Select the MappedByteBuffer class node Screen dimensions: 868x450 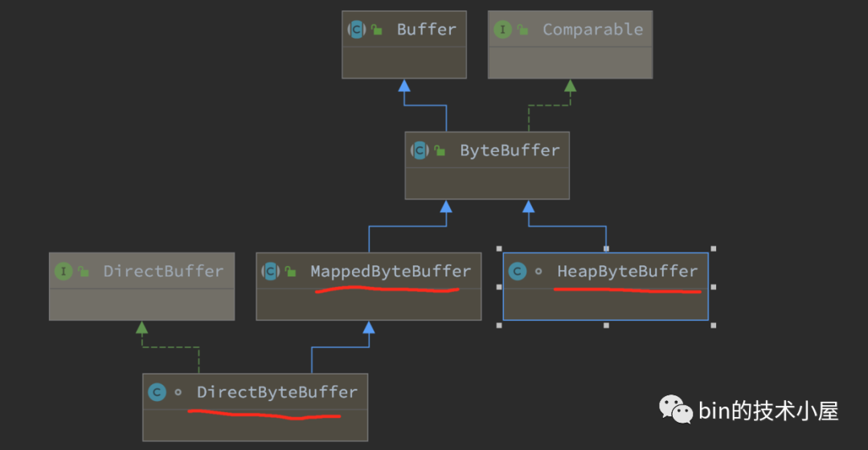tap(369, 287)
